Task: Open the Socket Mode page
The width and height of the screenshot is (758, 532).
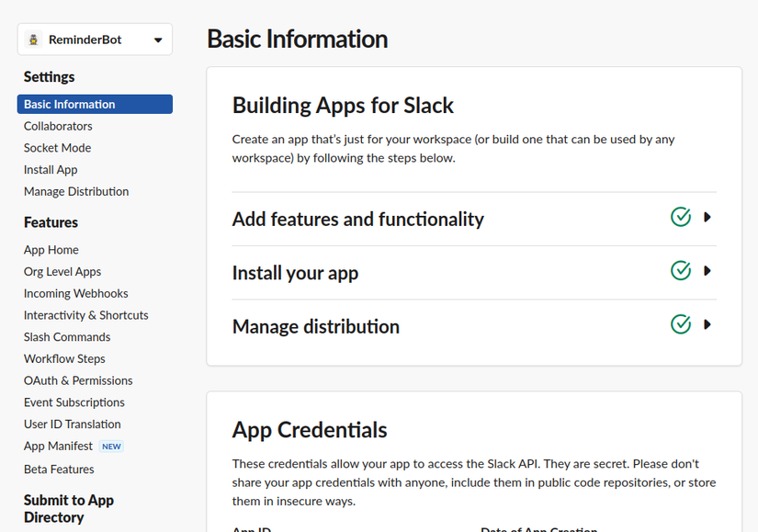Action: tap(57, 147)
